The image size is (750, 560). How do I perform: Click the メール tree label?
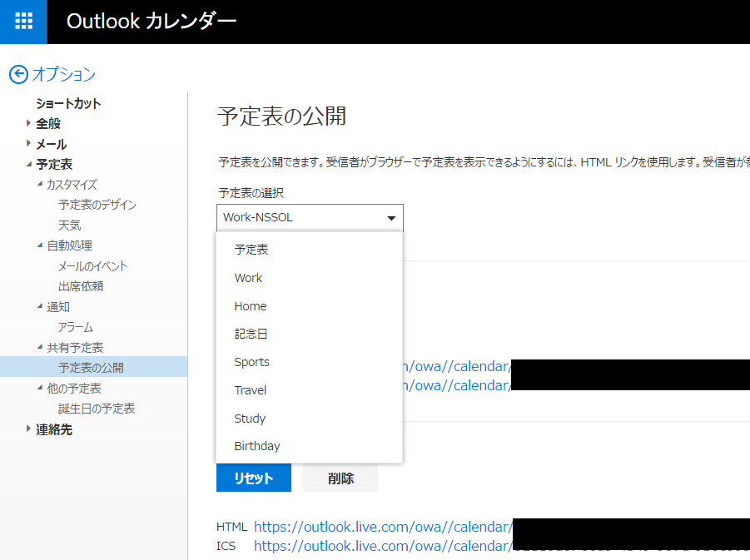51,144
